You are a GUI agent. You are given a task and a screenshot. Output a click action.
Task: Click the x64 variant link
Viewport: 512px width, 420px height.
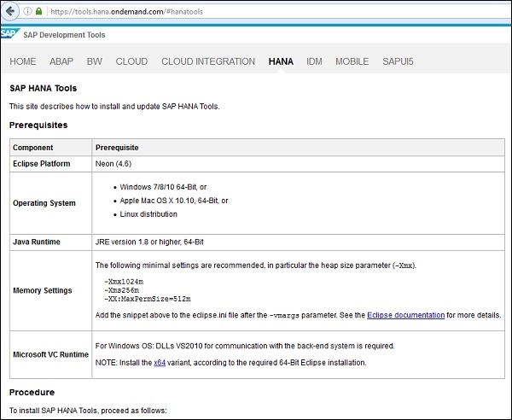coord(160,363)
